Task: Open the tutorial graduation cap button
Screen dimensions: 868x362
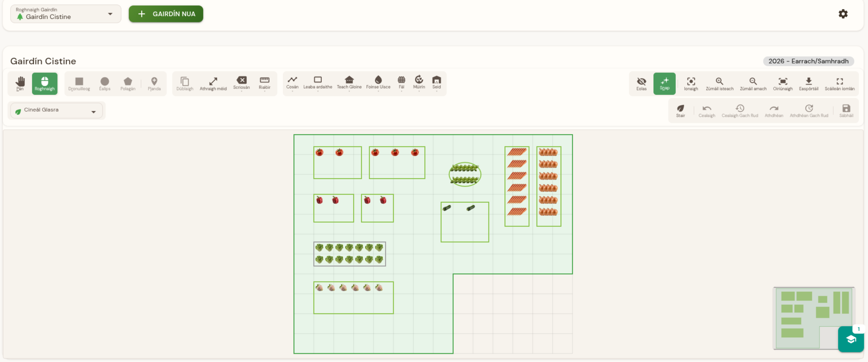Action: pyautogui.click(x=850, y=339)
